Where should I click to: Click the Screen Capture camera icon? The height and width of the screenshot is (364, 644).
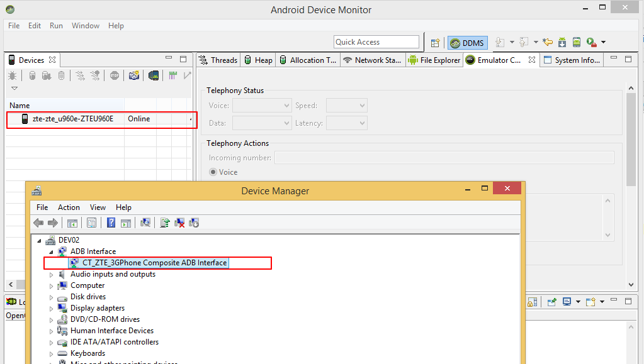tap(134, 75)
